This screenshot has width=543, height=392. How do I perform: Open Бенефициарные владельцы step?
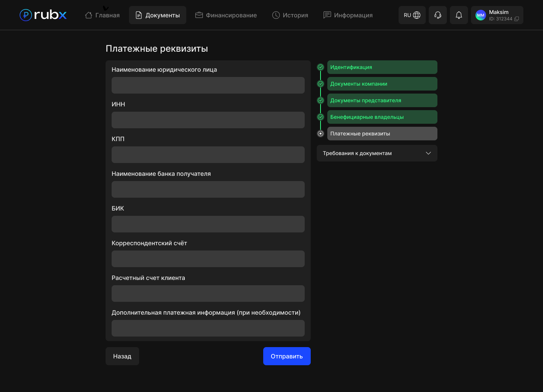pyautogui.click(x=382, y=117)
